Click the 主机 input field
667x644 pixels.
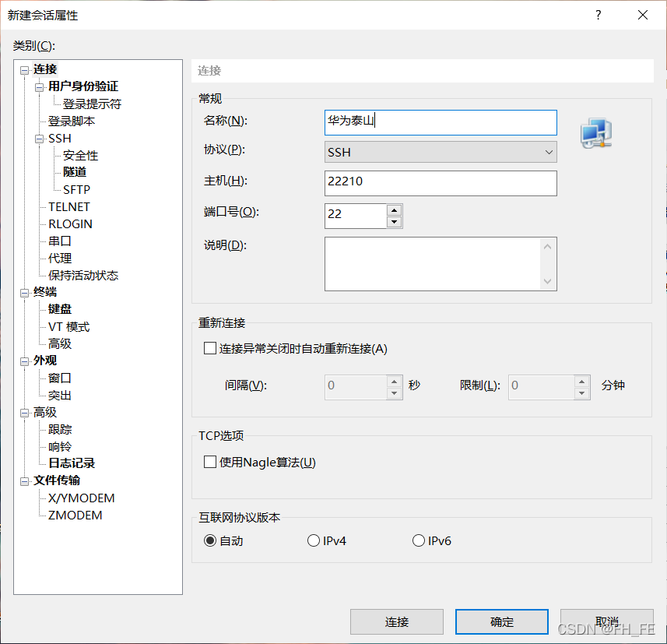[x=441, y=184]
